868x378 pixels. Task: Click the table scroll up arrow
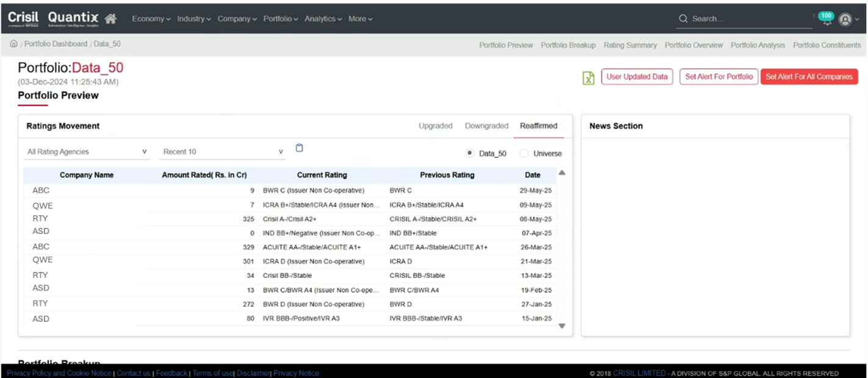(562, 173)
